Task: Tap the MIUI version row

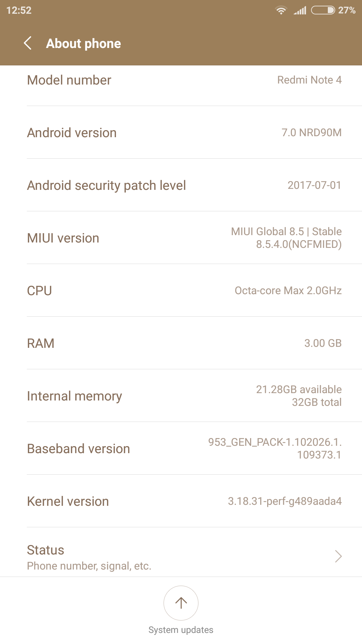Action: tap(181, 238)
